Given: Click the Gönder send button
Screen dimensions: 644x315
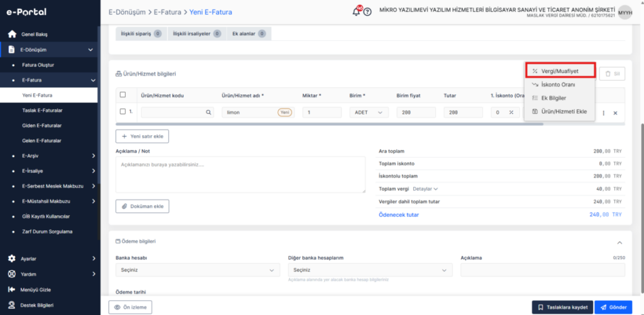Looking at the screenshot, I should pyautogui.click(x=614, y=307).
